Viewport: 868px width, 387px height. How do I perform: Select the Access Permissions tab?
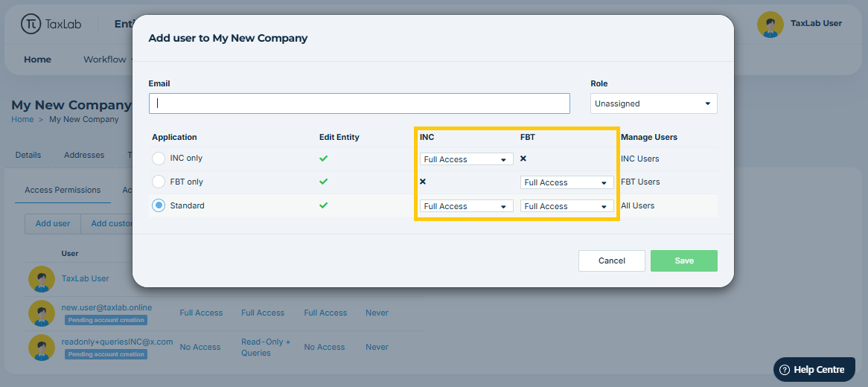tap(63, 190)
